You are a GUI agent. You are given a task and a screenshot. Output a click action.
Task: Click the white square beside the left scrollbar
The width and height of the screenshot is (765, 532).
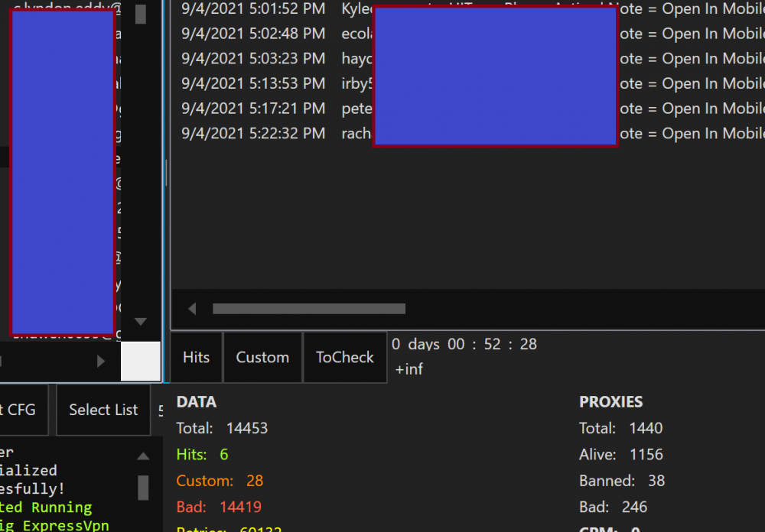coord(141,362)
